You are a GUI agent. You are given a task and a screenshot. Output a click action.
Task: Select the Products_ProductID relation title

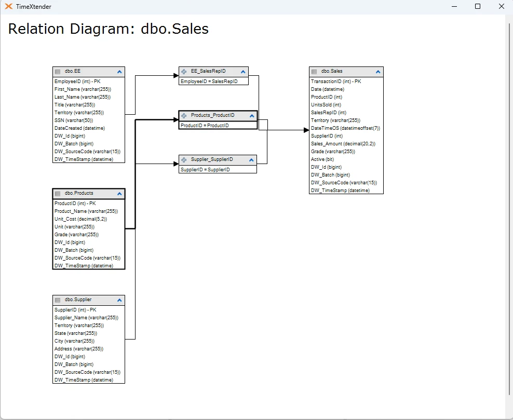(x=213, y=115)
